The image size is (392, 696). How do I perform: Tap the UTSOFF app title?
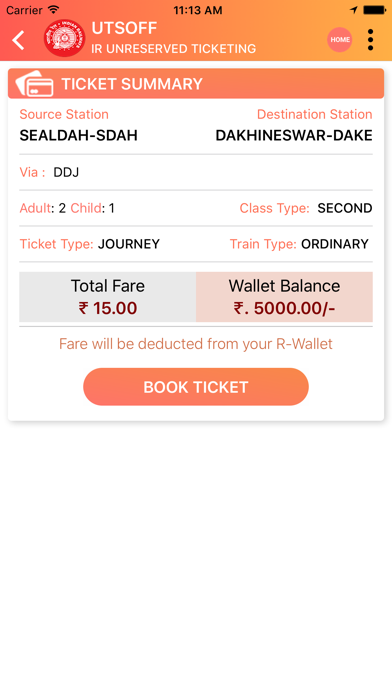click(124, 28)
